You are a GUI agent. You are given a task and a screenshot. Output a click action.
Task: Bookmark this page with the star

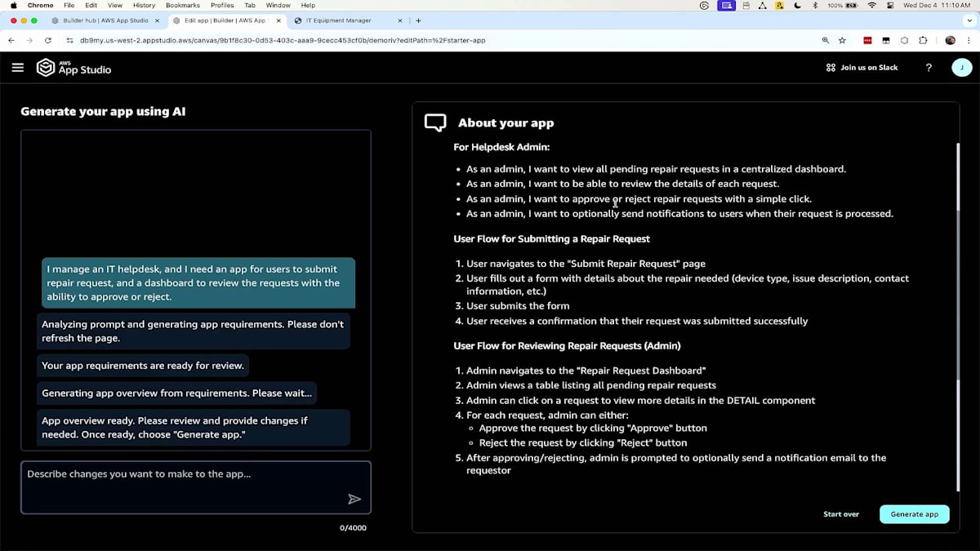click(842, 40)
